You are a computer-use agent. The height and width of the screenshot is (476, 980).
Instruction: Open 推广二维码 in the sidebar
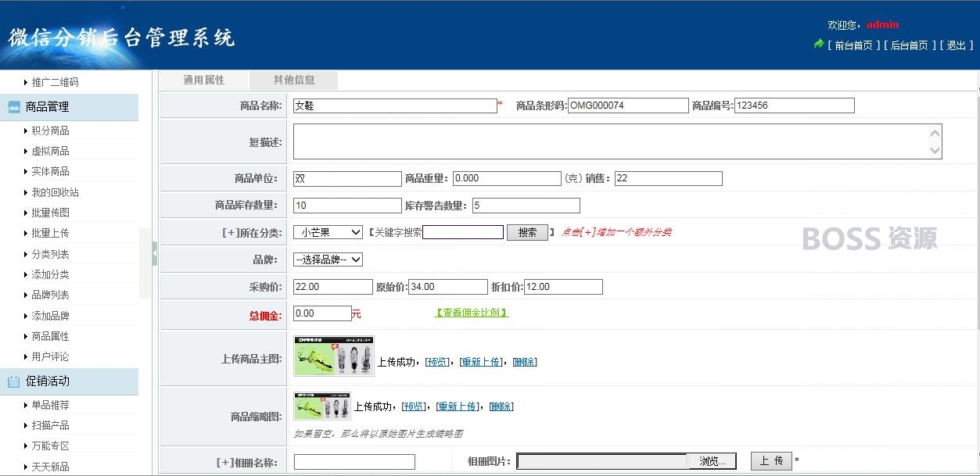(55, 82)
